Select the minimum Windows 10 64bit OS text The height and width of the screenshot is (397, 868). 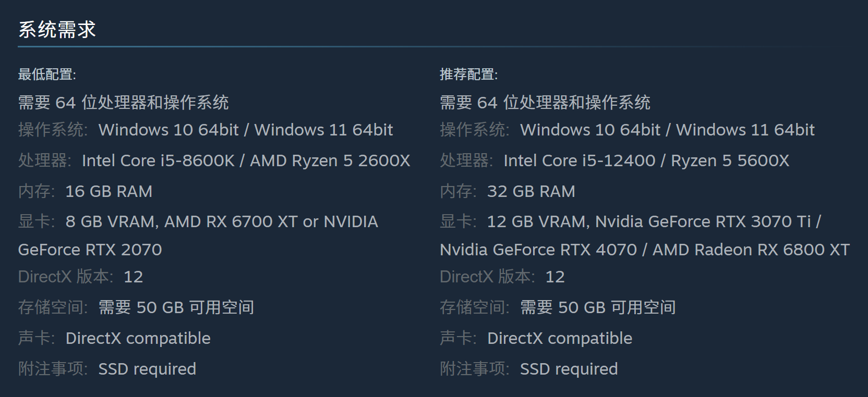(168, 130)
